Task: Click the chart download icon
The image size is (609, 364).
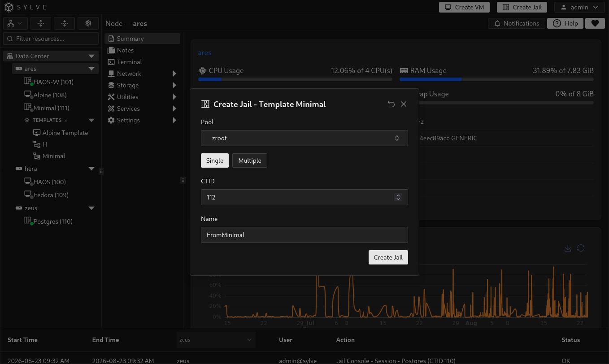Action: pyautogui.click(x=568, y=248)
